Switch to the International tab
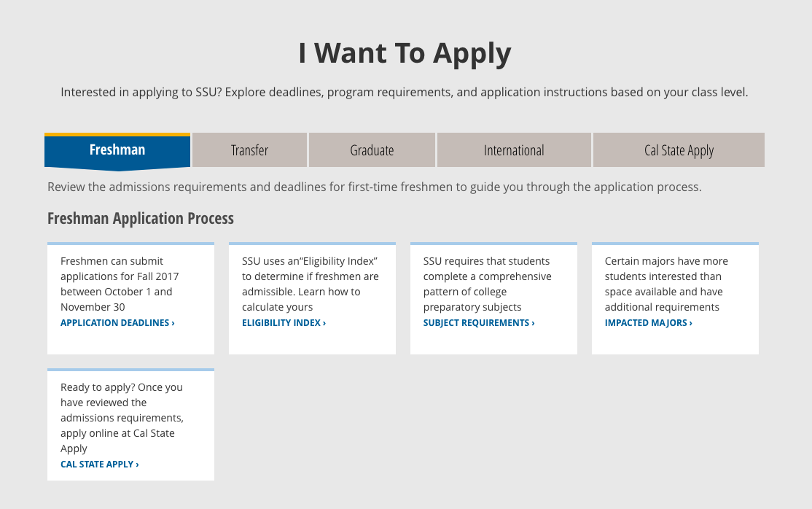 pyautogui.click(x=514, y=150)
